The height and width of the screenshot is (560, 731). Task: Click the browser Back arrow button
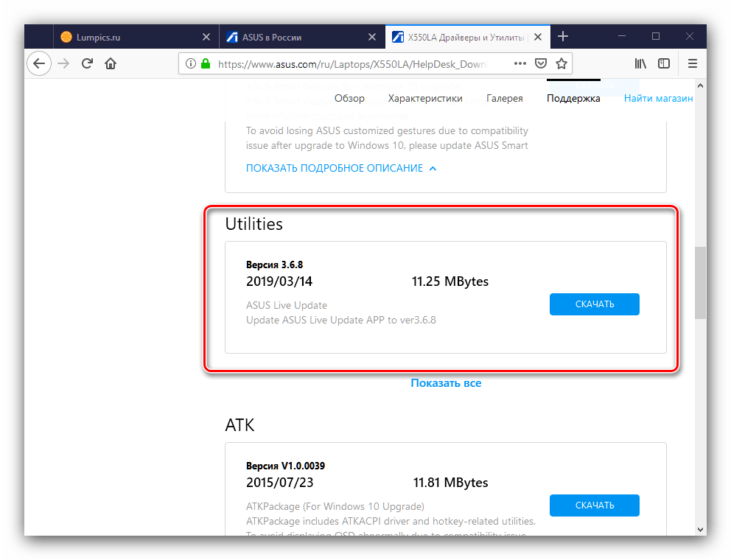[39, 64]
